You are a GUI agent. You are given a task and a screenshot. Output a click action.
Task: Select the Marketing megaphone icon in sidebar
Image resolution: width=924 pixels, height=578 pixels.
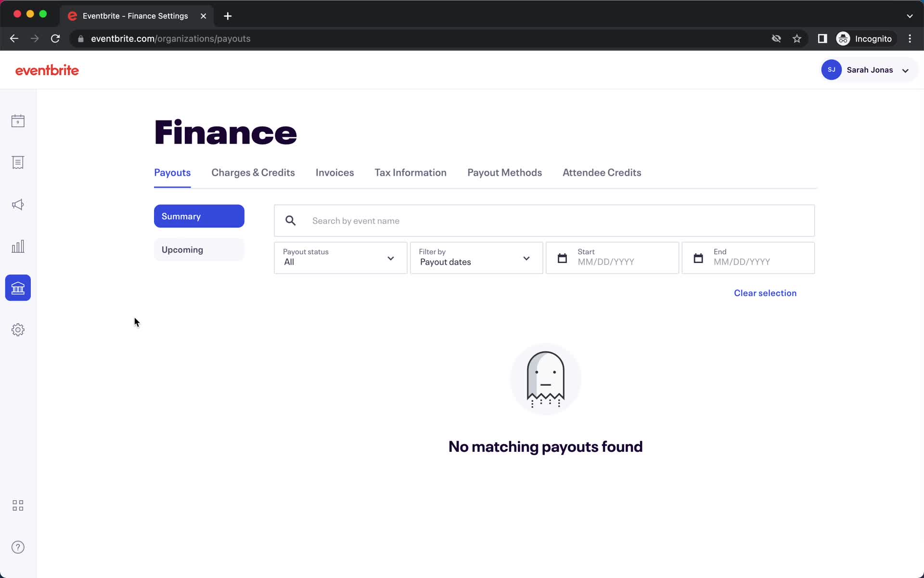tap(18, 204)
